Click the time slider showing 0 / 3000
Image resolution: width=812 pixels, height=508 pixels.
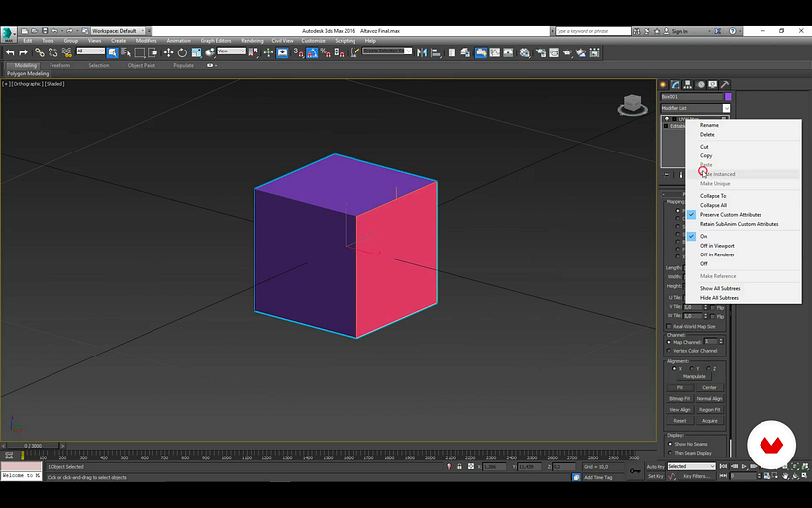(x=33, y=446)
